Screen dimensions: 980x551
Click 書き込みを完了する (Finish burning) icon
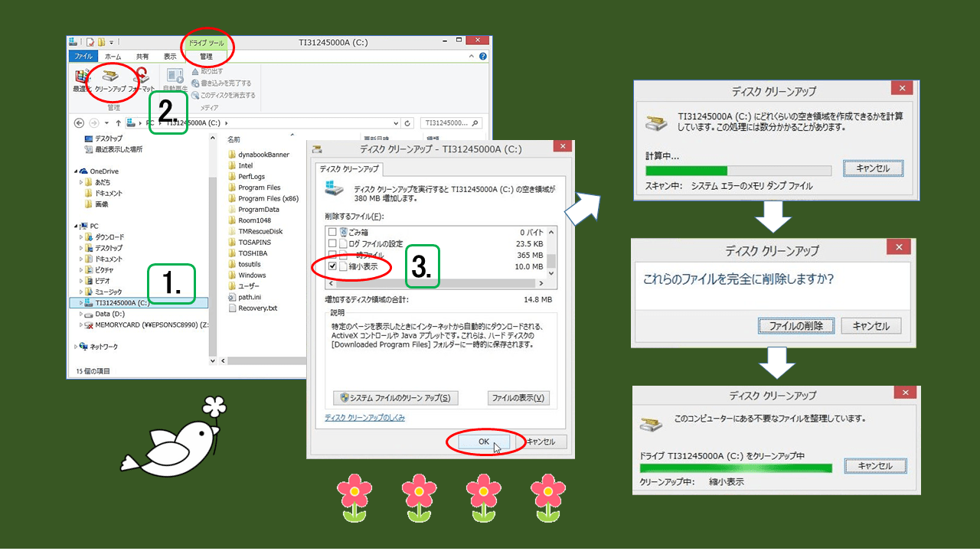(x=217, y=83)
